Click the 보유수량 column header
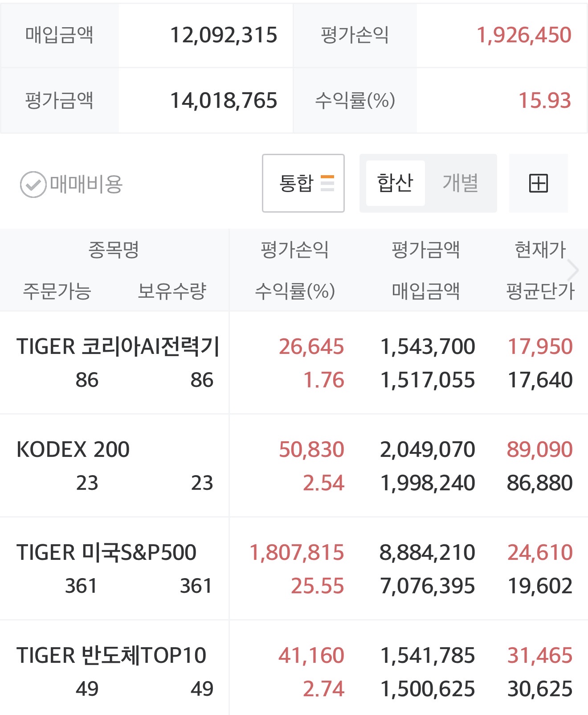The height and width of the screenshot is (715, 588). coord(172,291)
